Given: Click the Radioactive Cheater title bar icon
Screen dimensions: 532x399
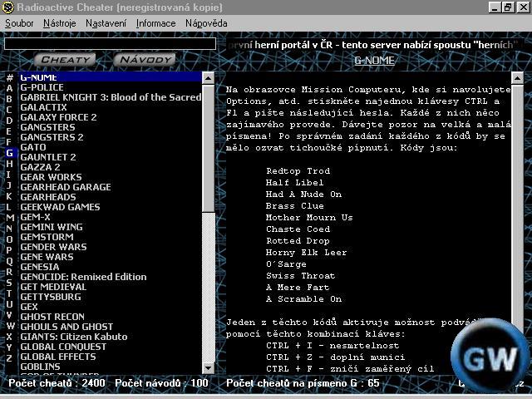Looking at the screenshot, I should pyautogui.click(x=7, y=7).
